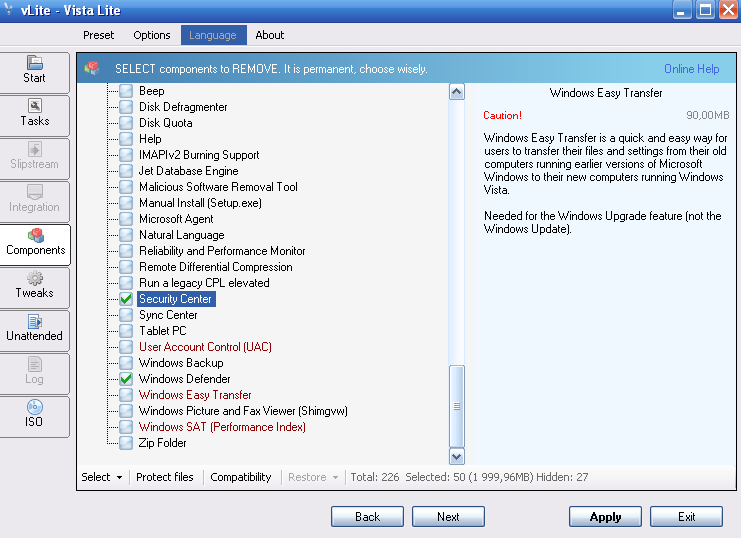Select Windows Picture and Fax Viewer row

243,411
